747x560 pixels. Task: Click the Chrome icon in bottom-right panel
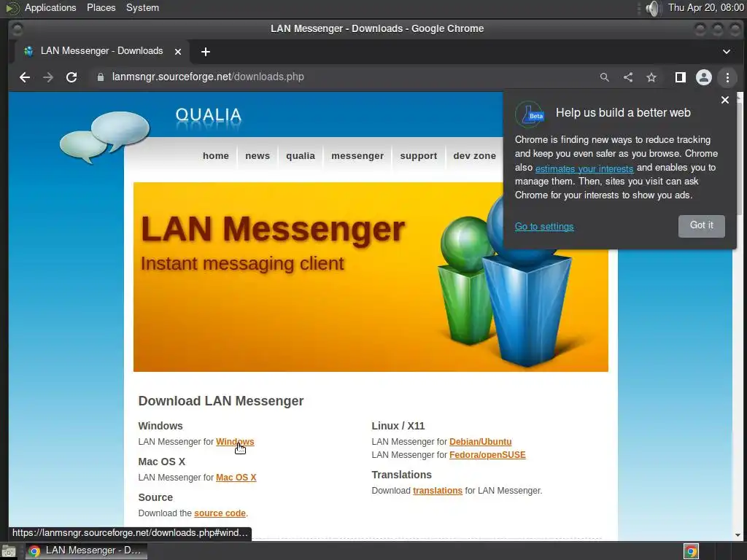692,551
